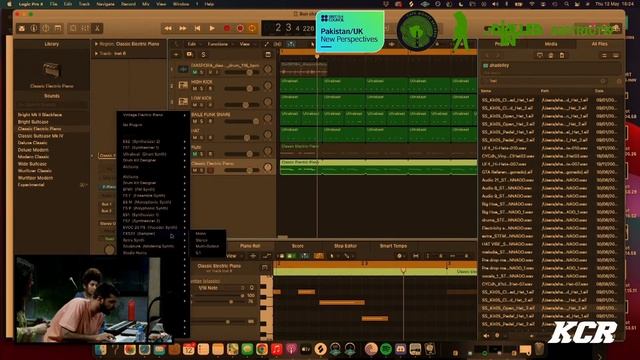
Task: Select CYCdh_Vinyl file row in browser
Action: 550,156
